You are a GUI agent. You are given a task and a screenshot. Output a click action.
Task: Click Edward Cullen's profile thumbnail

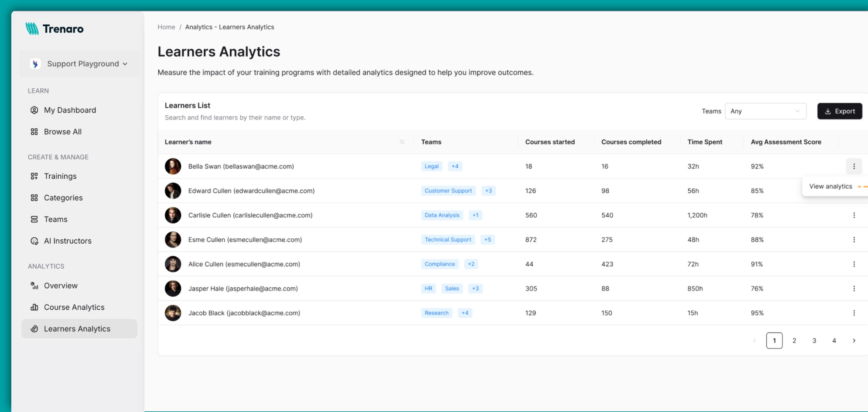(173, 191)
